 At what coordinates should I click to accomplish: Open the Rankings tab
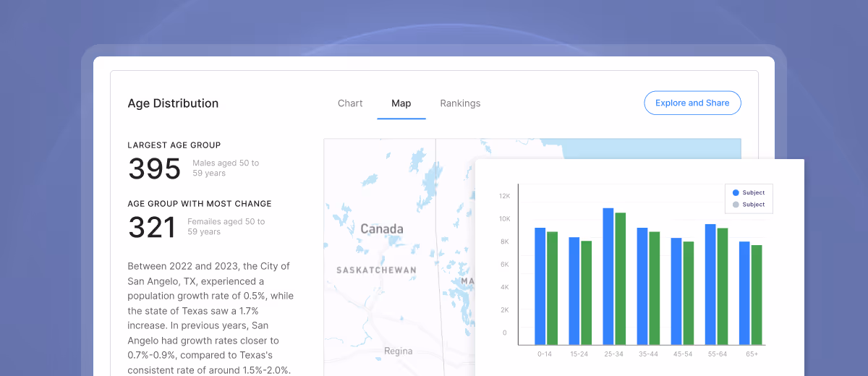coord(460,103)
